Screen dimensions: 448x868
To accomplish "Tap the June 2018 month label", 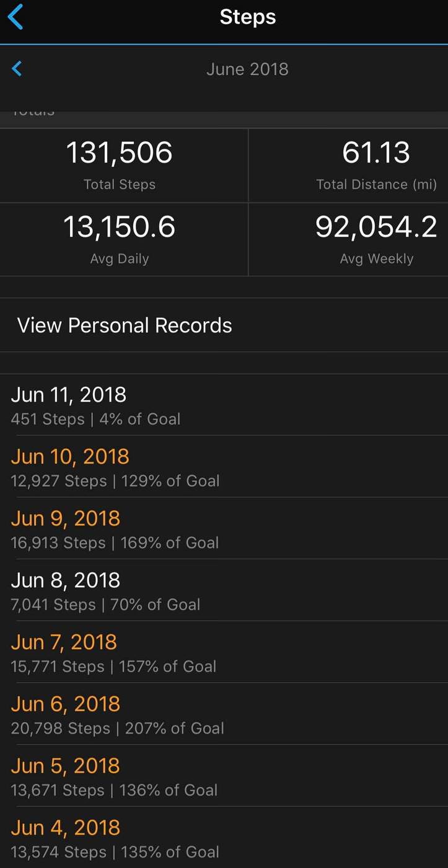I will pos(247,69).
